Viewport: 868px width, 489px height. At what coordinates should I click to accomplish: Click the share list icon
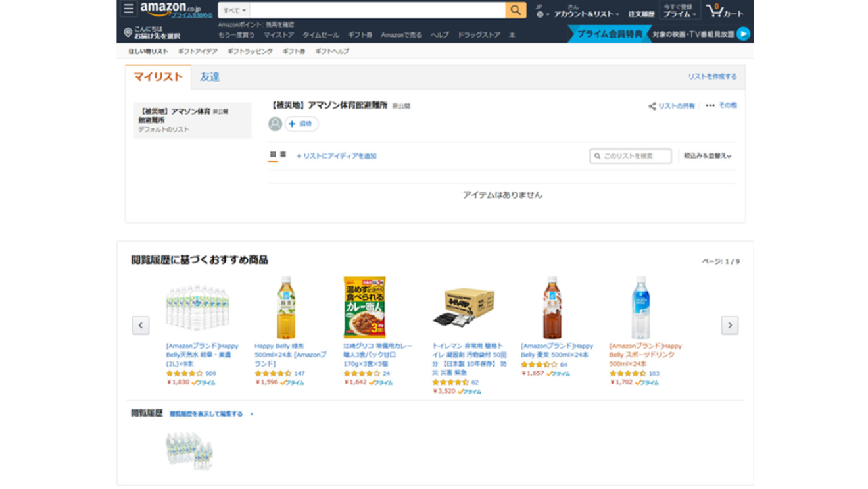(652, 106)
